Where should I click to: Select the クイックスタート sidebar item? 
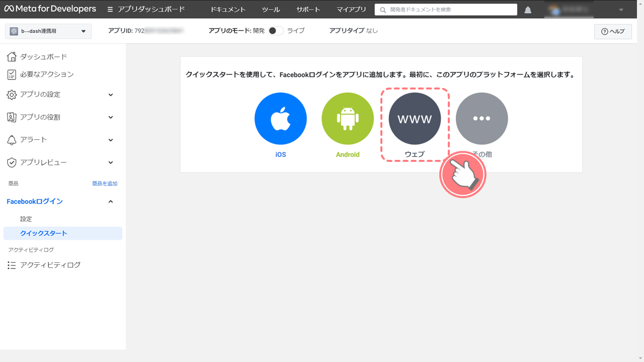click(62, 233)
